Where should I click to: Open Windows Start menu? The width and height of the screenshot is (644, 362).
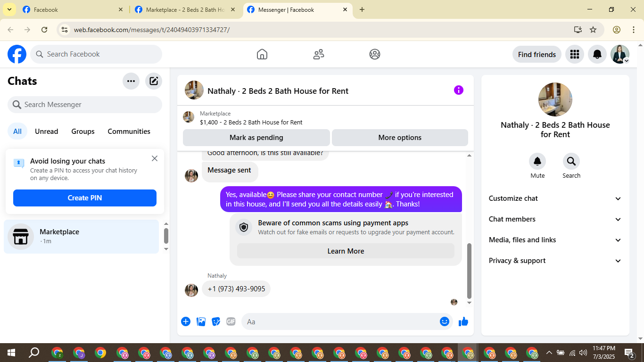coord(11,353)
